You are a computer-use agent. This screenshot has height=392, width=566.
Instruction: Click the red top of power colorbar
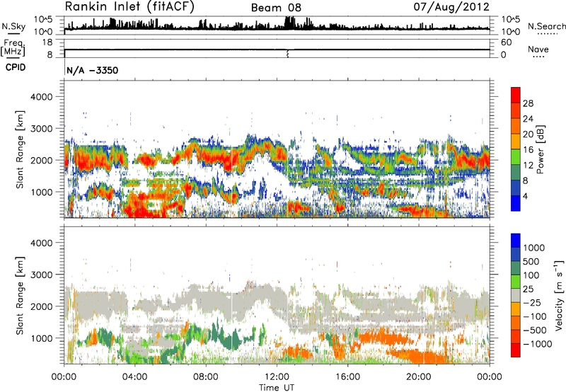[516, 95]
